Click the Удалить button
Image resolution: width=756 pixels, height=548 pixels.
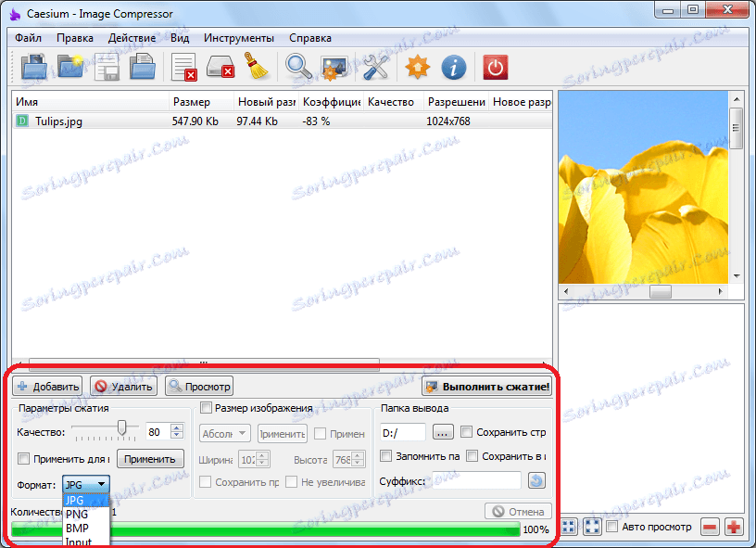(x=123, y=386)
